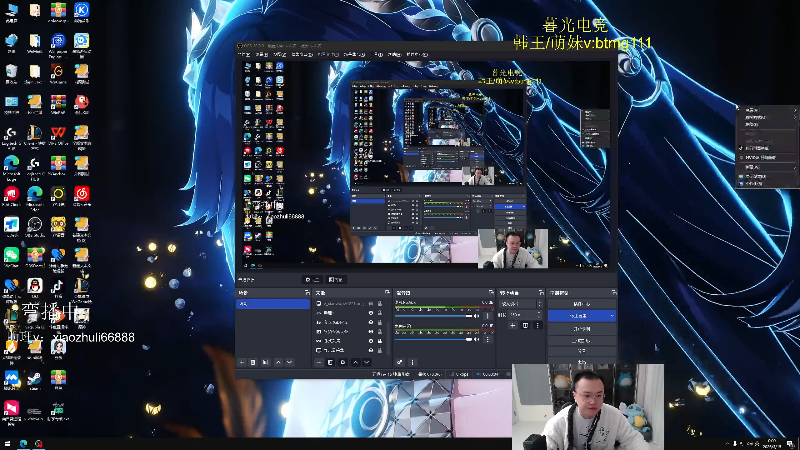Open mixer bottom toolbar three-dot menu

(x=412, y=362)
